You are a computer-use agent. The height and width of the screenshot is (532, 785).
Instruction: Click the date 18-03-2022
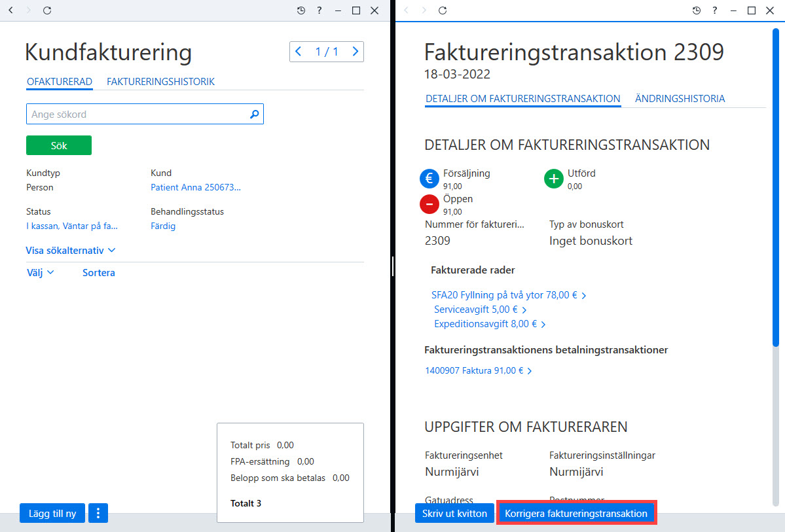pyautogui.click(x=457, y=74)
